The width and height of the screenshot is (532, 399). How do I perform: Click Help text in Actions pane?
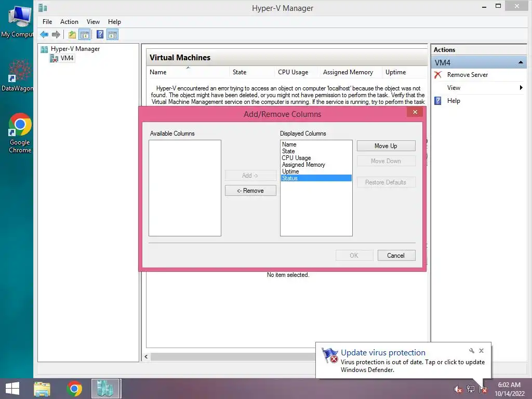click(454, 101)
